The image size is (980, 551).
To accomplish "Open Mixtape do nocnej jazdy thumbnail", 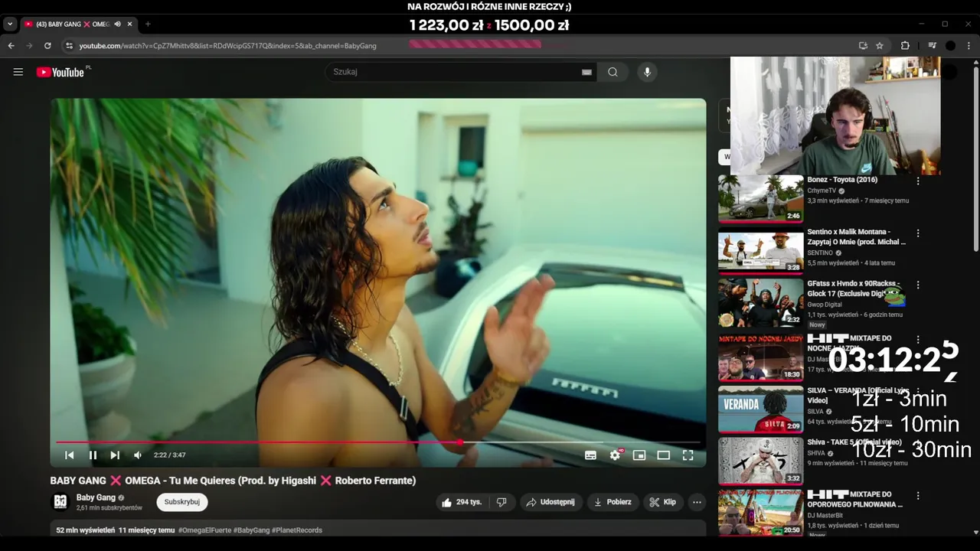I will pyautogui.click(x=760, y=357).
